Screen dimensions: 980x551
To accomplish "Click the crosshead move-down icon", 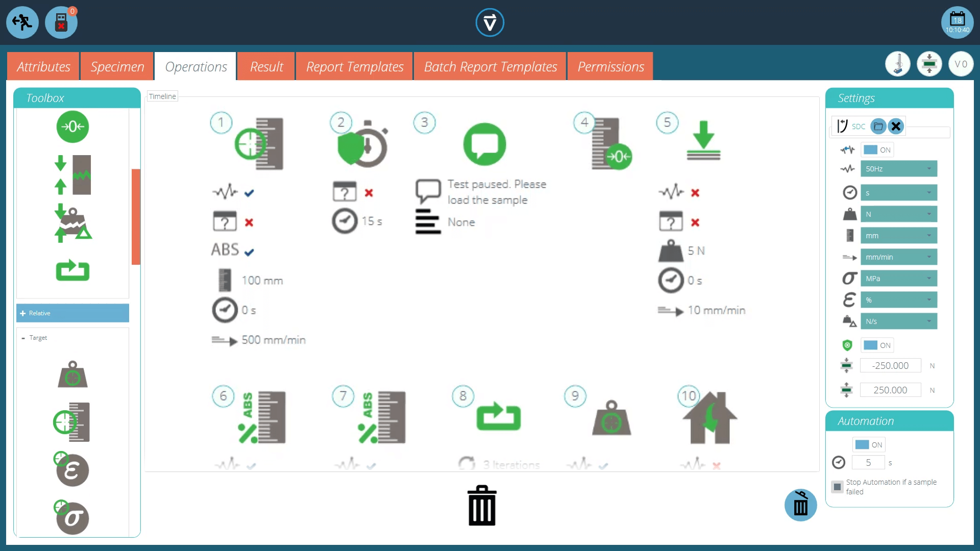I will point(929,64).
